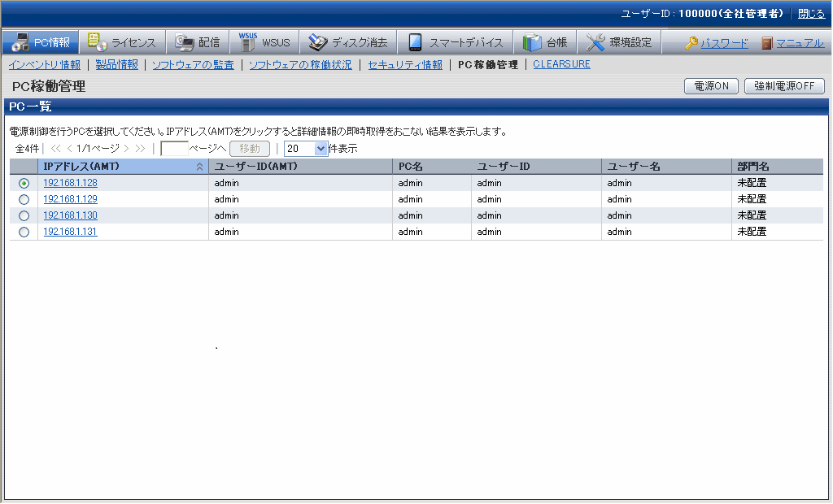The width and height of the screenshot is (833, 504).
Task: Go to インベントリ情報 submenu
Action: (45, 65)
